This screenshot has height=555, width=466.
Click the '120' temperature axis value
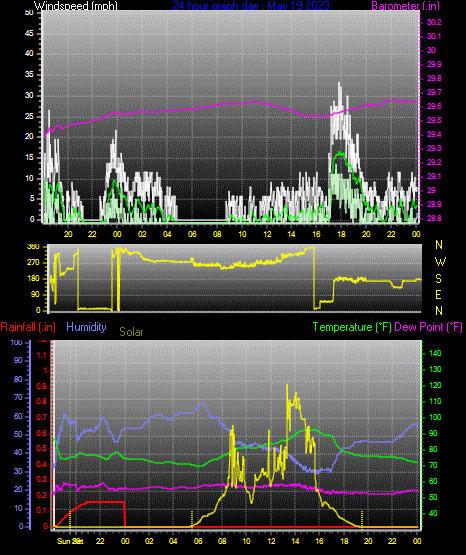point(435,385)
